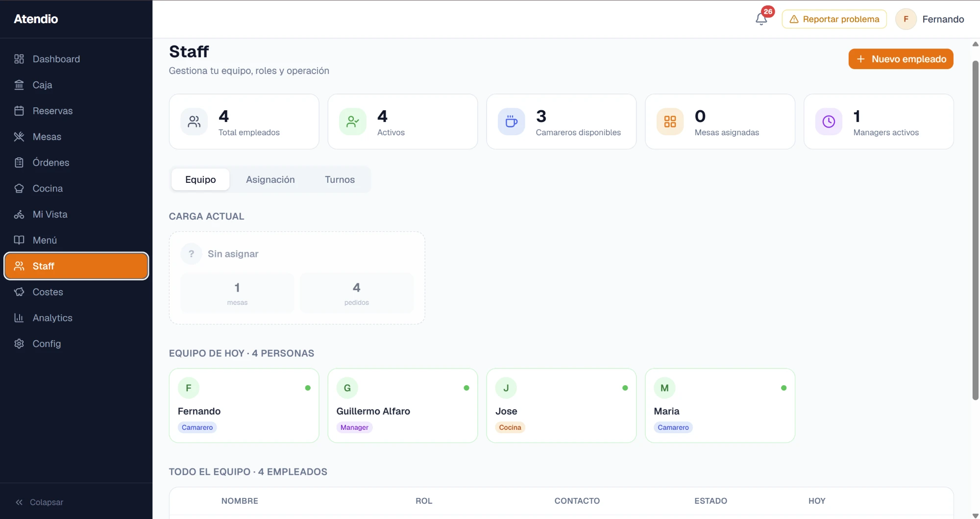Click the Dashboard grid icon in sidebar
The height and width of the screenshot is (519, 980).
[19, 59]
